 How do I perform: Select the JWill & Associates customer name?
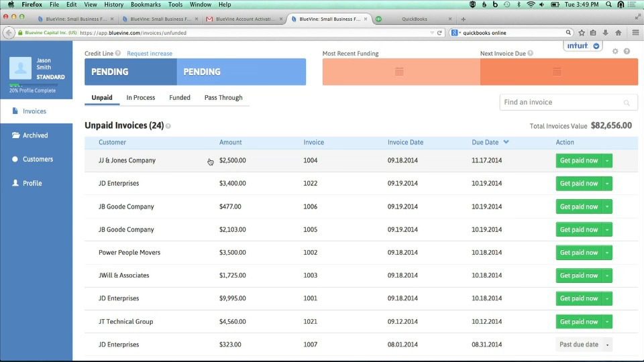click(x=123, y=276)
